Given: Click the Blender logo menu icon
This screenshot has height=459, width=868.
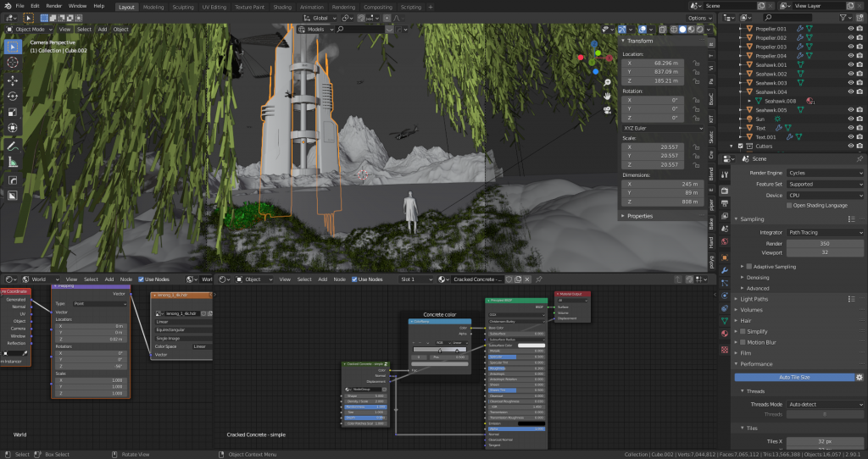Looking at the screenshot, I should coord(7,6).
